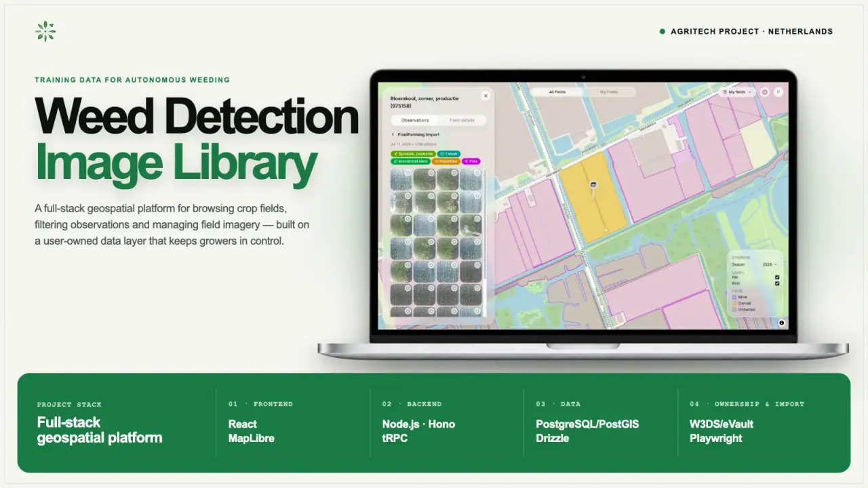Select the All Fields tab
The image size is (868, 488).
click(557, 91)
